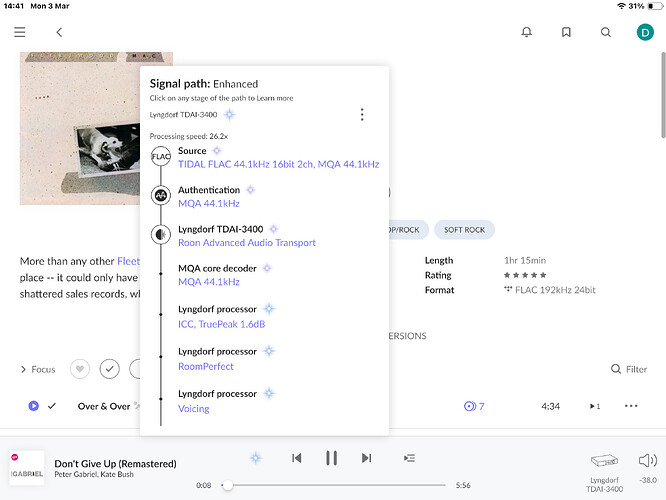Image resolution: width=666 pixels, height=500 pixels.
Task: Open the D profile avatar
Action: click(645, 32)
